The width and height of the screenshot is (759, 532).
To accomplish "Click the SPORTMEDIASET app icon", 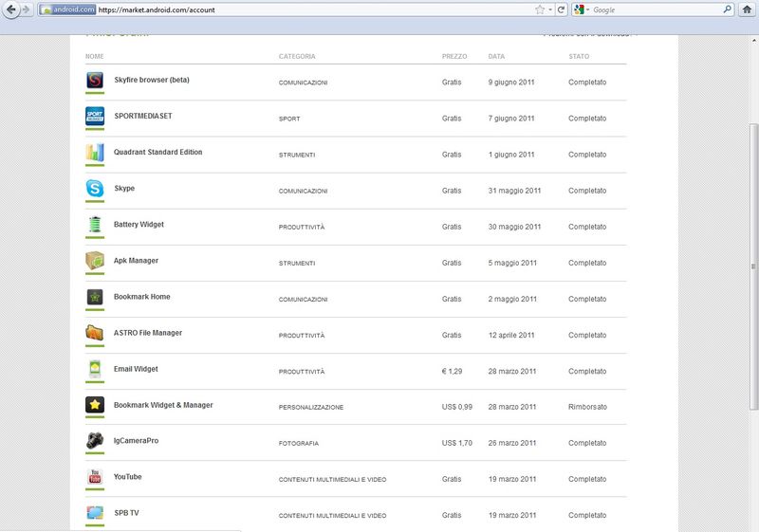I will 95,116.
